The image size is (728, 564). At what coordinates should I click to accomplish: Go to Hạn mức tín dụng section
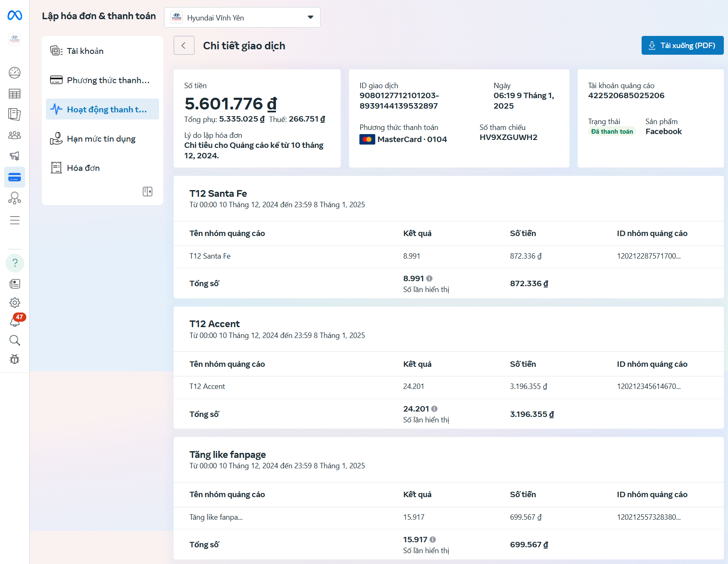[x=101, y=139]
